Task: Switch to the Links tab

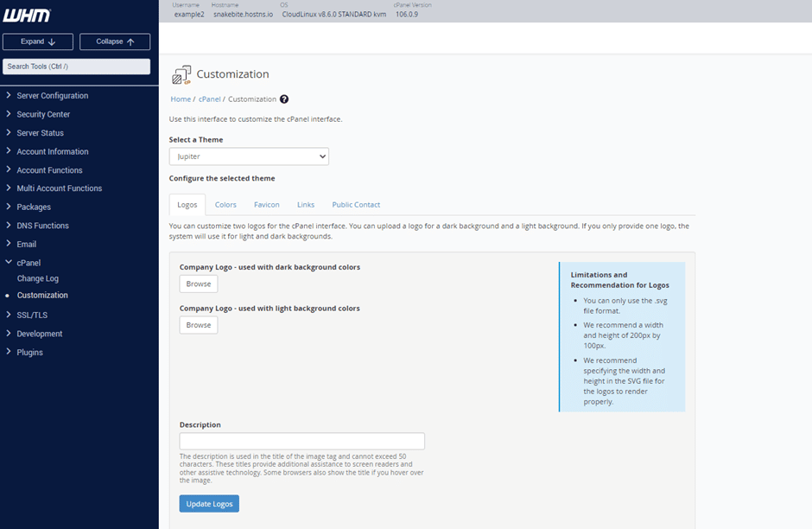Action: click(x=306, y=205)
